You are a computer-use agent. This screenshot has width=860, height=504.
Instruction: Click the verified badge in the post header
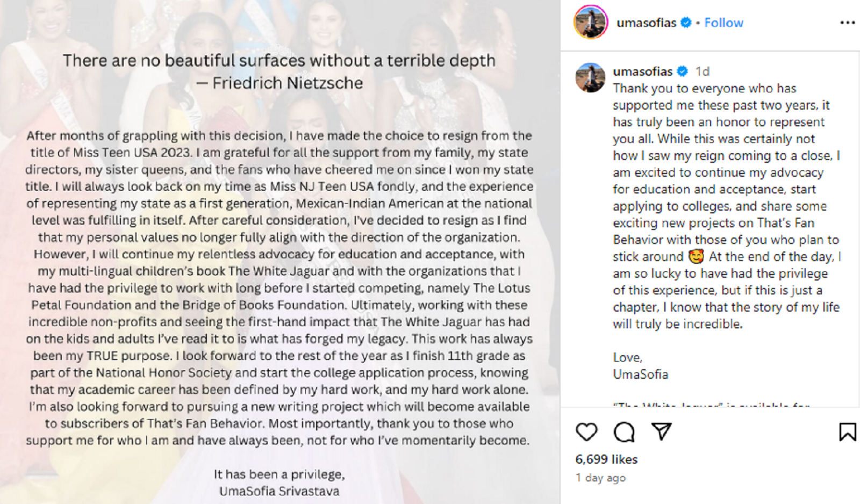pos(686,23)
